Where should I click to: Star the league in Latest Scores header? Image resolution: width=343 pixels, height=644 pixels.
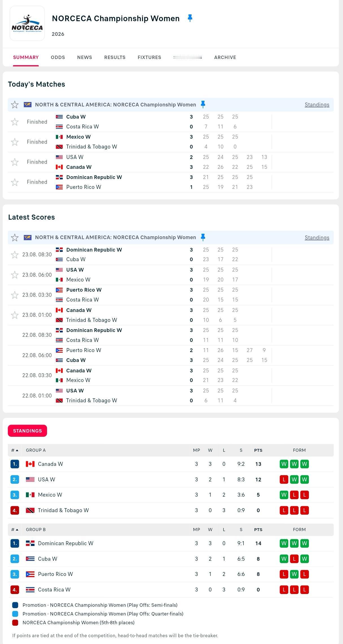tap(15, 237)
